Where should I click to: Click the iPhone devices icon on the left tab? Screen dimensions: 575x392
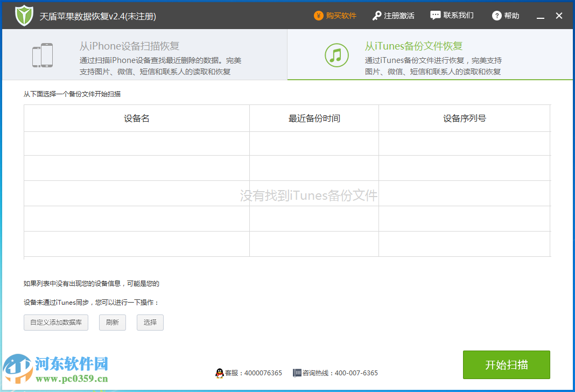click(42, 54)
